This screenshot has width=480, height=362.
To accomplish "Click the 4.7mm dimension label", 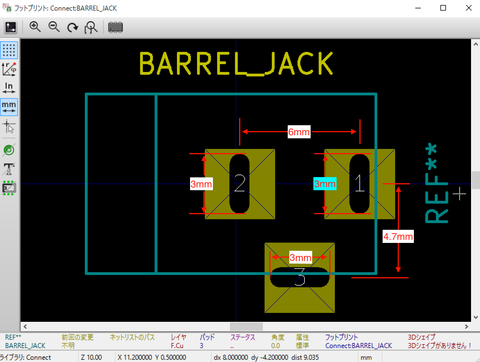I will 398,236.
